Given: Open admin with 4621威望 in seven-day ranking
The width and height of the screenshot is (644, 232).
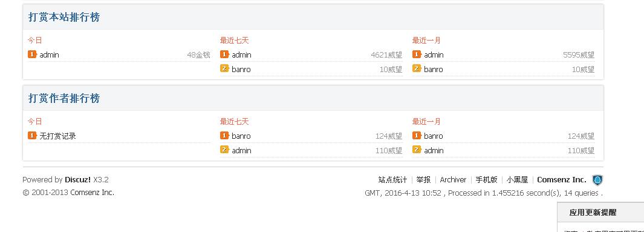Looking at the screenshot, I should (x=241, y=55).
